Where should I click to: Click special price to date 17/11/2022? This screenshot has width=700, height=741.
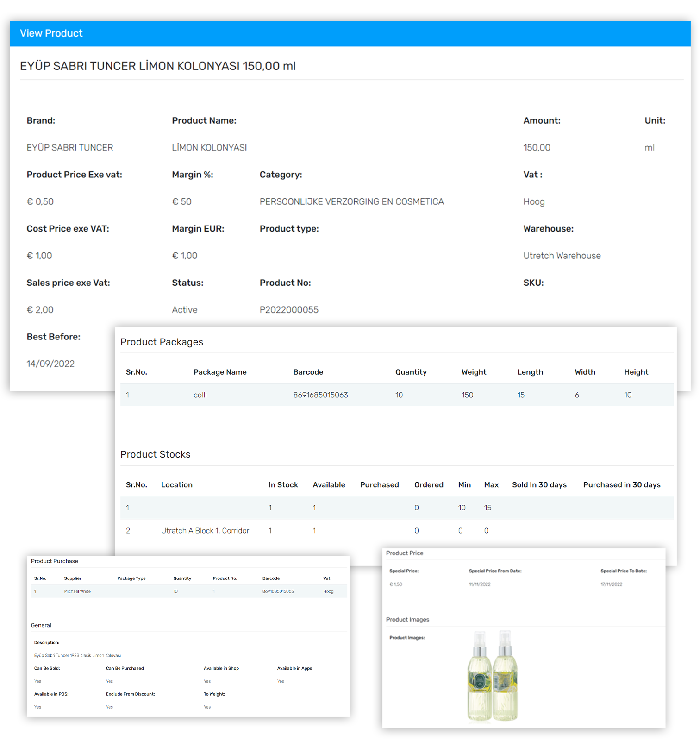[612, 584]
